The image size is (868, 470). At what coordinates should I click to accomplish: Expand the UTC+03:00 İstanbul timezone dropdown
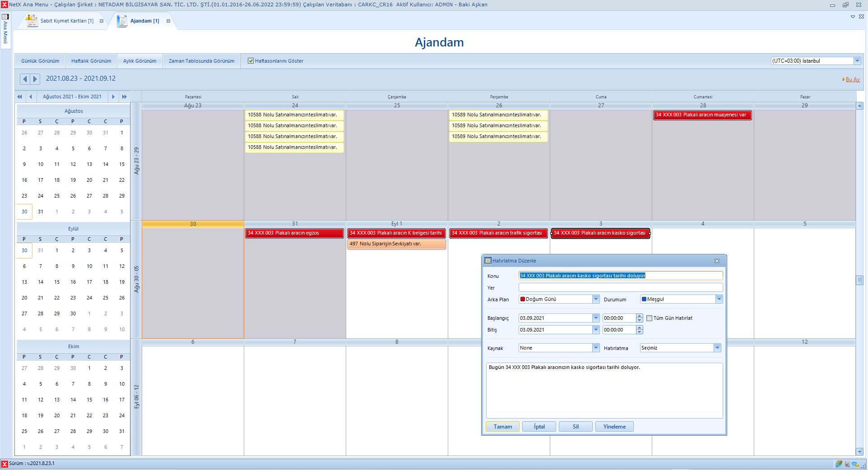click(x=857, y=61)
